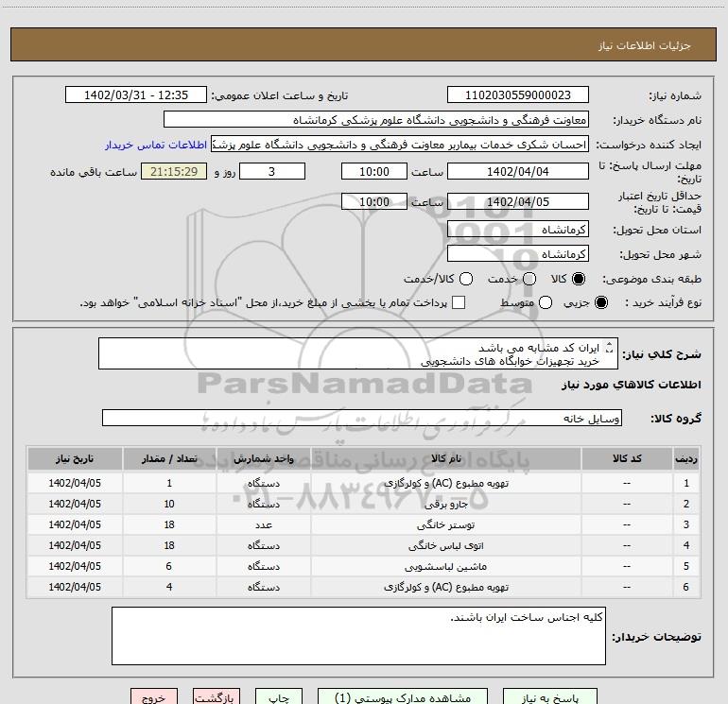Click the ردیف column header
Screen dimensions: 728x704
click(686, 458)
